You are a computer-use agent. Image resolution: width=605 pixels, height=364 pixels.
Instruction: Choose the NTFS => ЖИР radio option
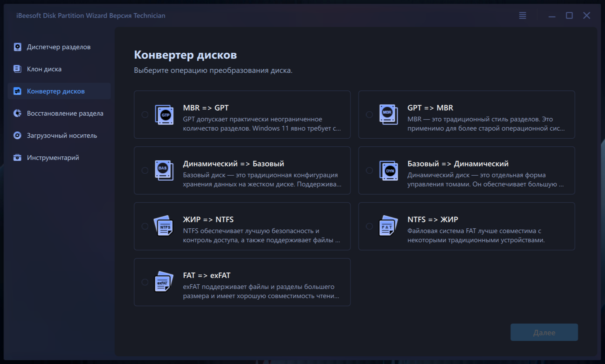click(369, 226)
